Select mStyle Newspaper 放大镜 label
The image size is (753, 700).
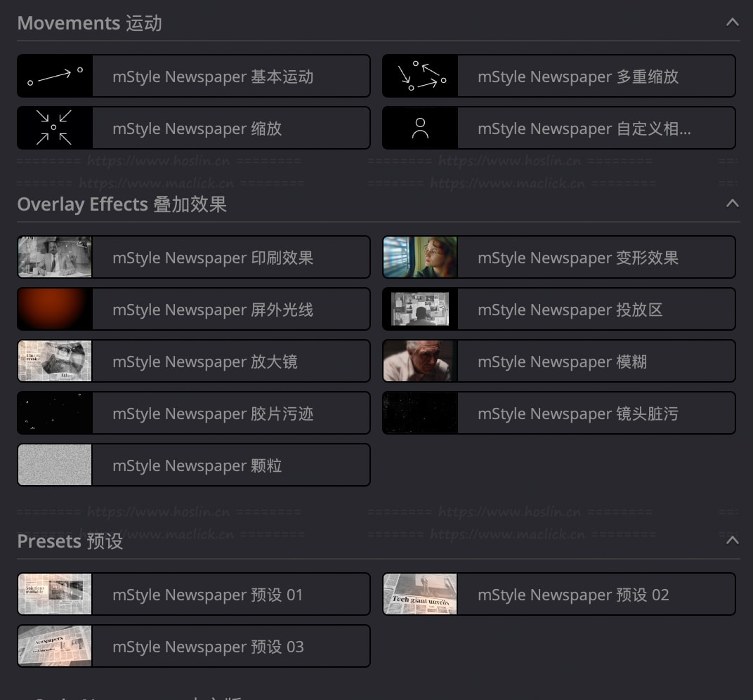click(x=205, y=362)
